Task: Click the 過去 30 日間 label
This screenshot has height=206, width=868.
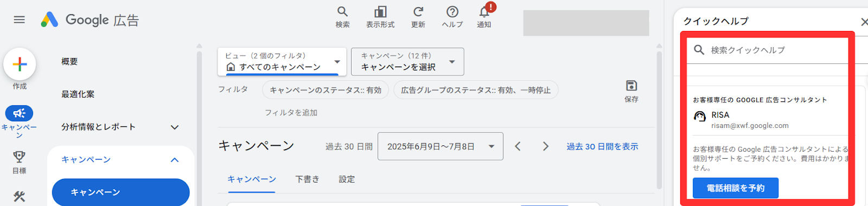Action: click(349, 146)
